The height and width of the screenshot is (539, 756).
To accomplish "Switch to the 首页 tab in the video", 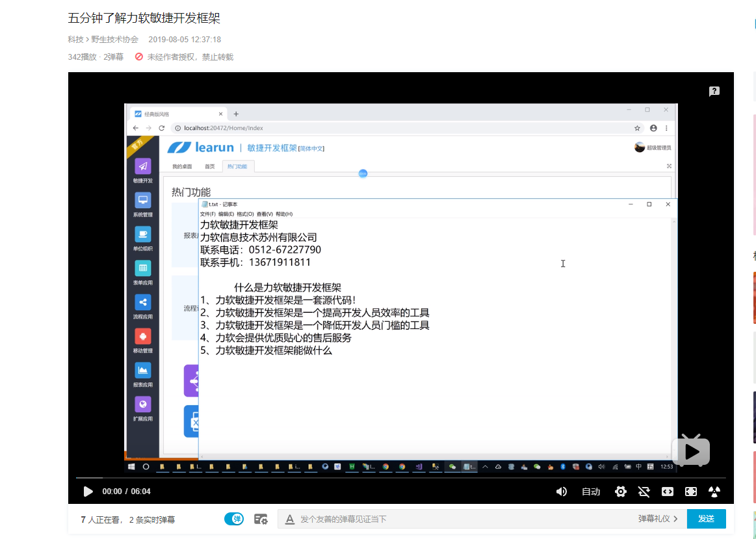I will 210,166.
